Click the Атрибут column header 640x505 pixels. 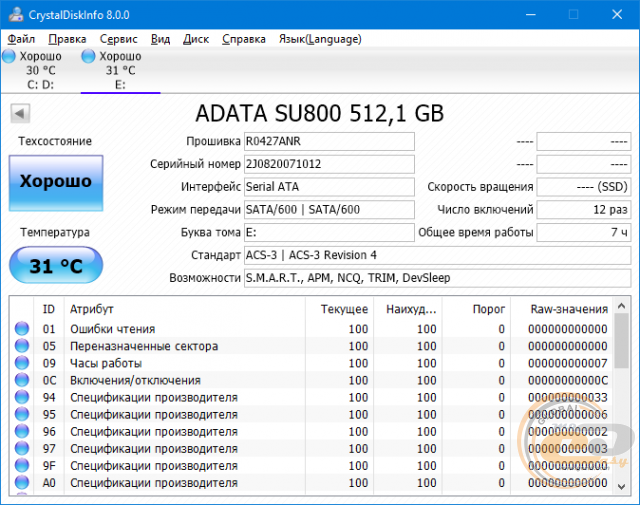point(184,309)
